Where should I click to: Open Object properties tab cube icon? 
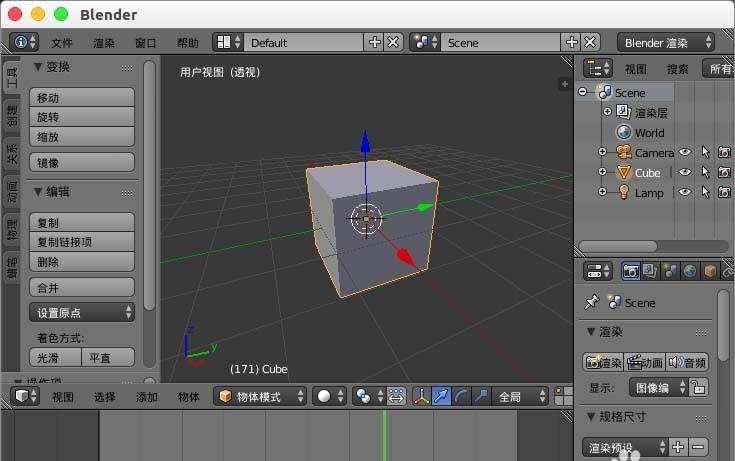pyautogui.click(x=710, y=271)
